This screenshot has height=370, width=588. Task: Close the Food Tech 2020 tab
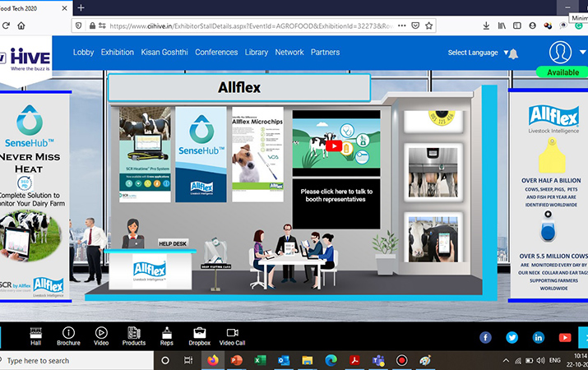click(x=64, y=8)
